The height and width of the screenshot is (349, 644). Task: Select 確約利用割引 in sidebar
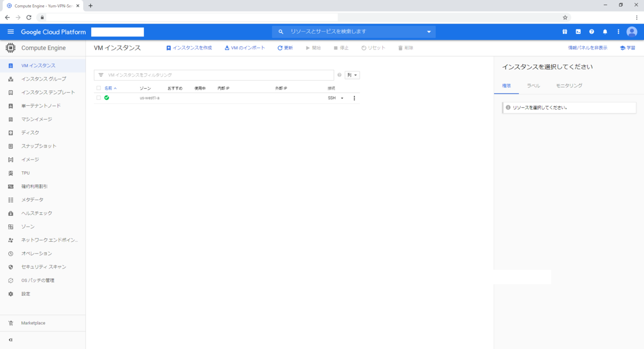click(x=34, y=186)
